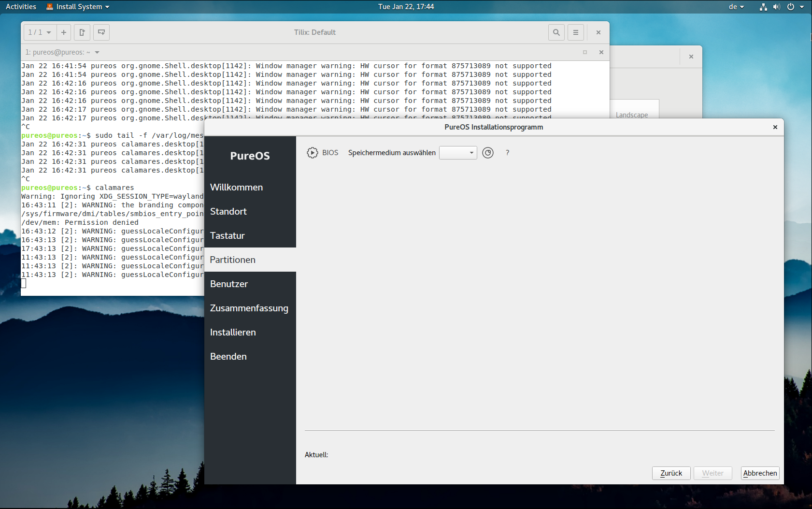Screen dimensions: 812x509
Task: Click the question mark help icon
Action: coord(507,153)
